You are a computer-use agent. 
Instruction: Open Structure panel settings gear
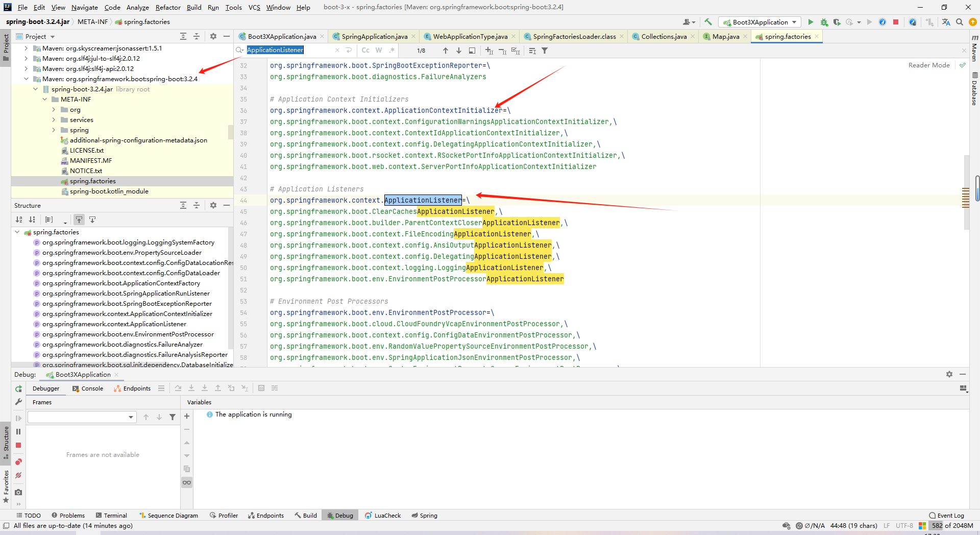(213, 205)
